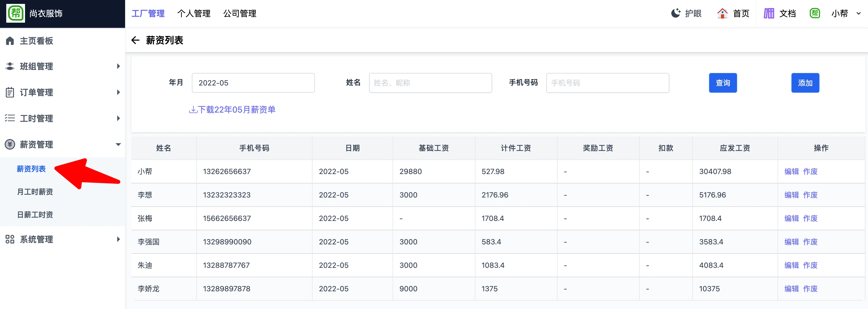Click the 姓名 name input field

click(x=430, y=83)
